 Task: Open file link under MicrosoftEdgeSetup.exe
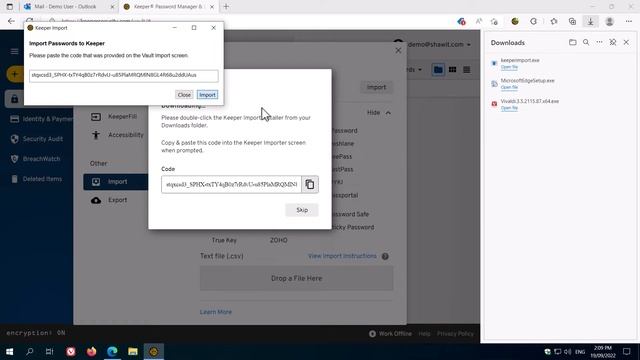[509, 87]
